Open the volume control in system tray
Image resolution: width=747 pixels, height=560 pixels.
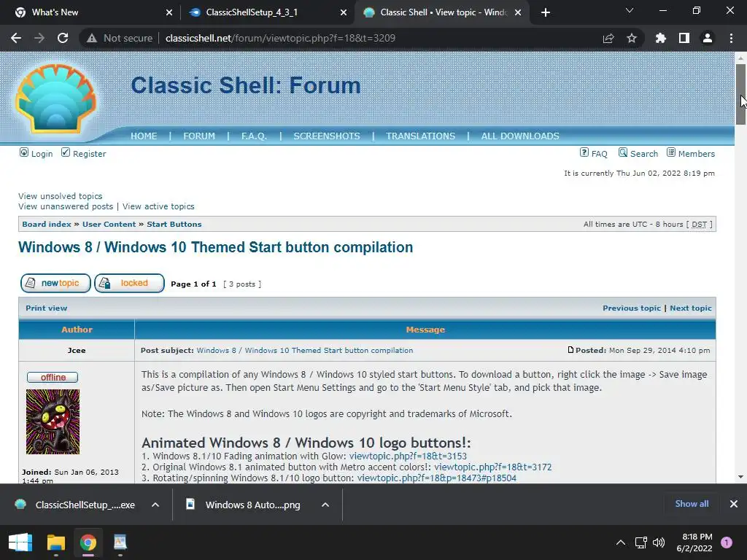659,542
